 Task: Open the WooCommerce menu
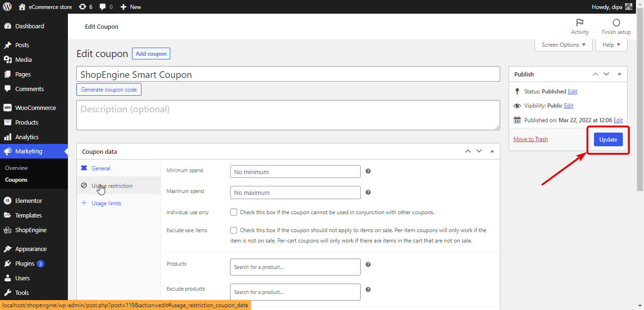[x=34, y=108]
